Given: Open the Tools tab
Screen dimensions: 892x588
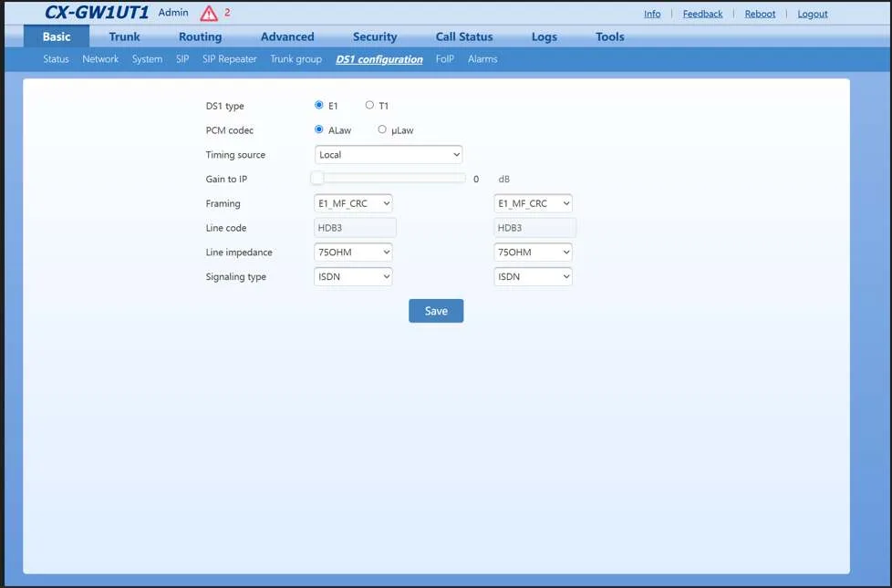Looking at the screenshot, I should [610, 36].
